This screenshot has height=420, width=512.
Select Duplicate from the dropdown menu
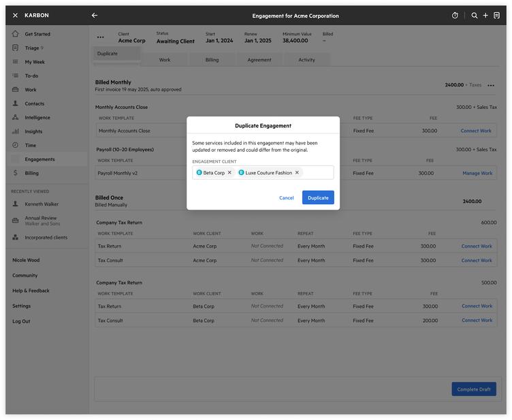point(108,54)
